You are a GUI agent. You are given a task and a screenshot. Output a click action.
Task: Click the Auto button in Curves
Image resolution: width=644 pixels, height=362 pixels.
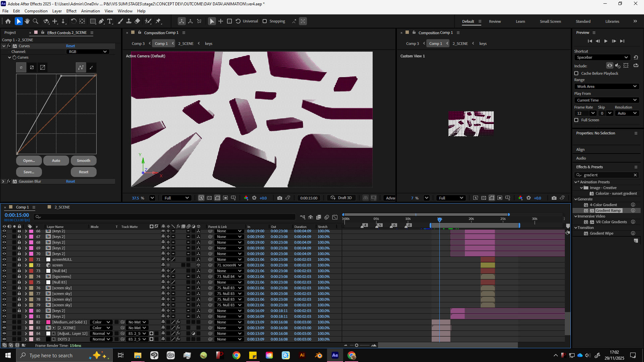(x=56, y=161)
